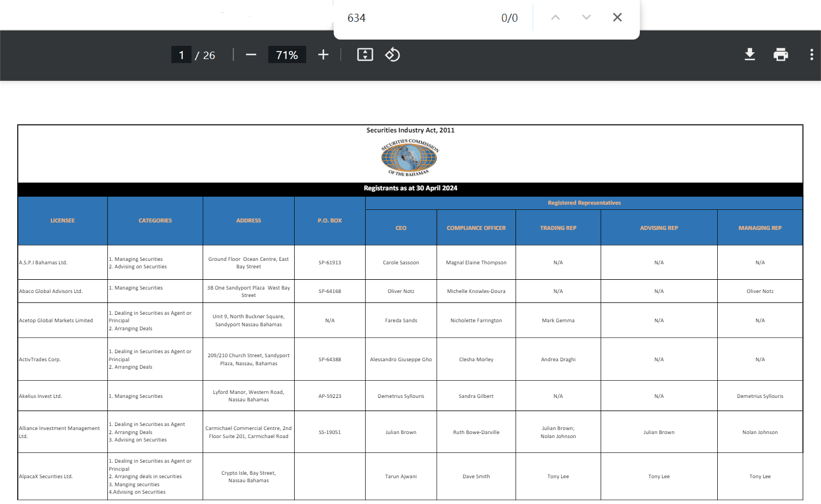
Task: Click the MANAGING REP column header
Action: pos(760,228)
